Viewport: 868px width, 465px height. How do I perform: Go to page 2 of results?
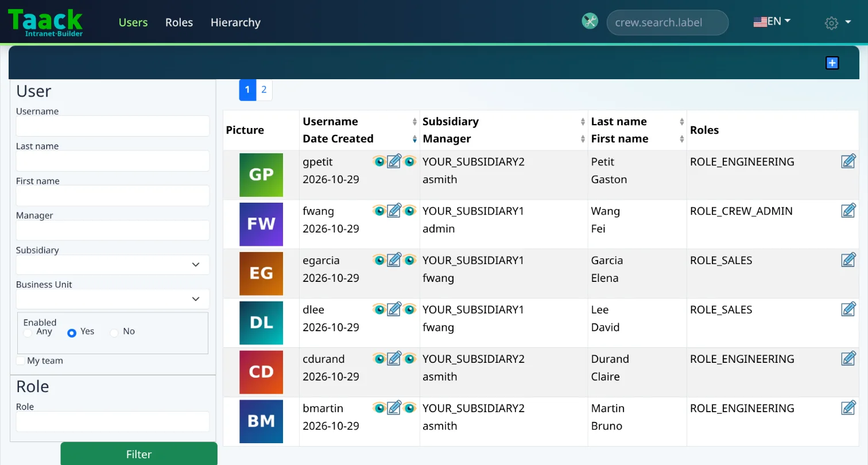(x=264, y=90)
